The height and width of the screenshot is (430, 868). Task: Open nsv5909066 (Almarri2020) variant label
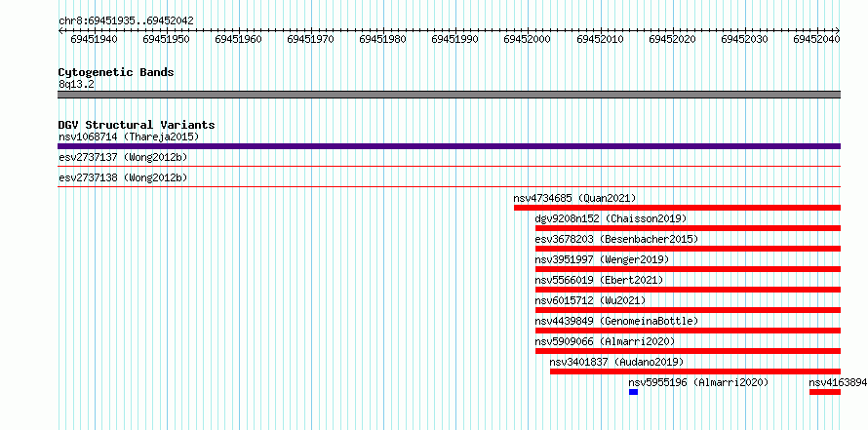[x=605, y=341]
